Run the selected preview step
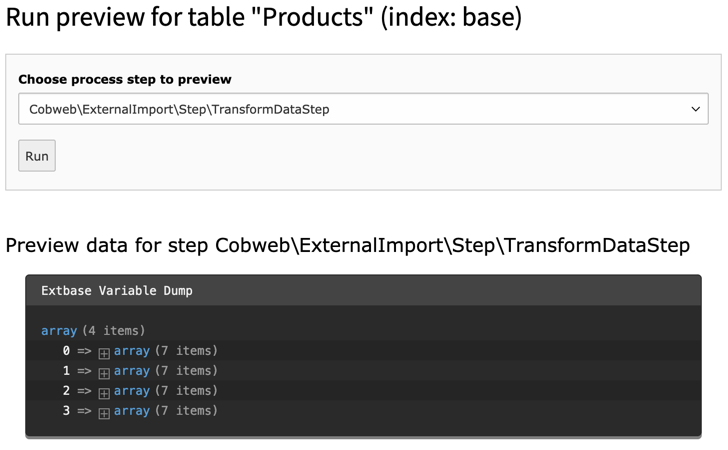Viewport: 728px width, 450px height. pyautogui.click(x=37, y=156)
